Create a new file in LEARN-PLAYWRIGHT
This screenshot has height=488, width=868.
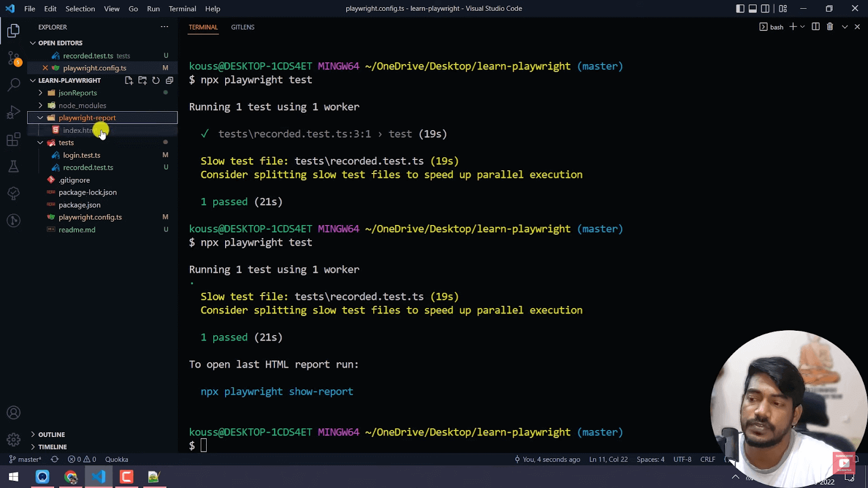(x=129, y=80)
